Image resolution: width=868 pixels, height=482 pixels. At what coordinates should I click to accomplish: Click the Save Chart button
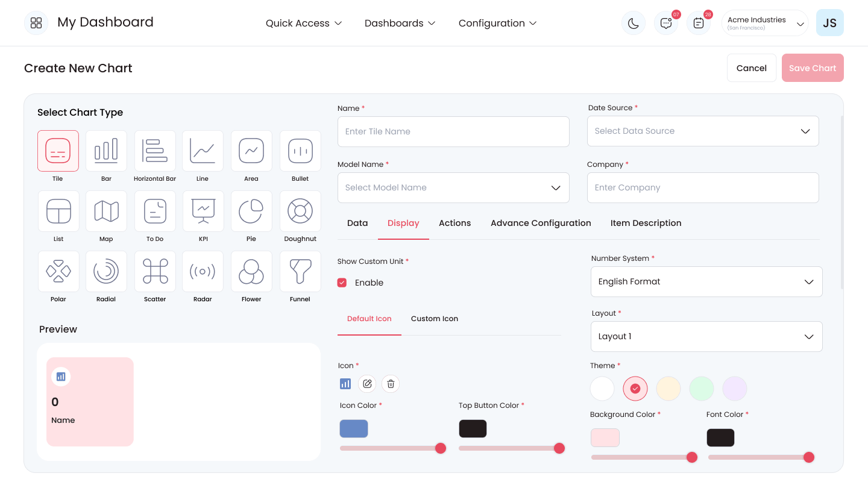(x=813, y=68)
